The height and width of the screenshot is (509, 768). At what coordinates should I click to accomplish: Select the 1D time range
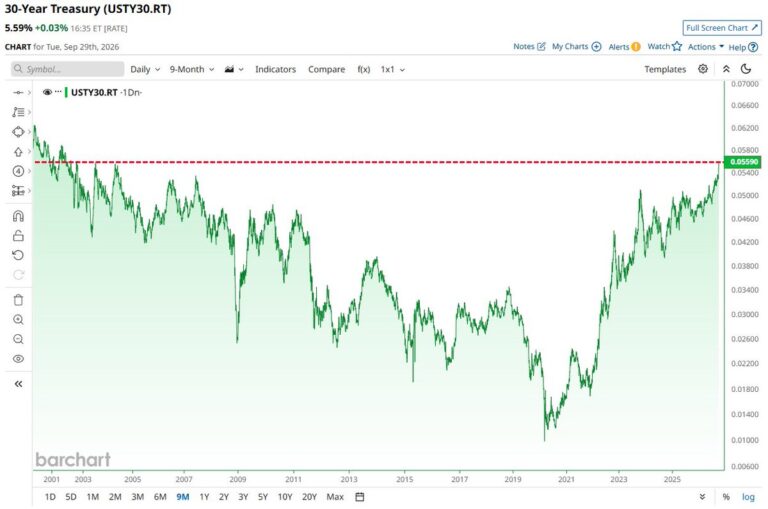[50, 497]
